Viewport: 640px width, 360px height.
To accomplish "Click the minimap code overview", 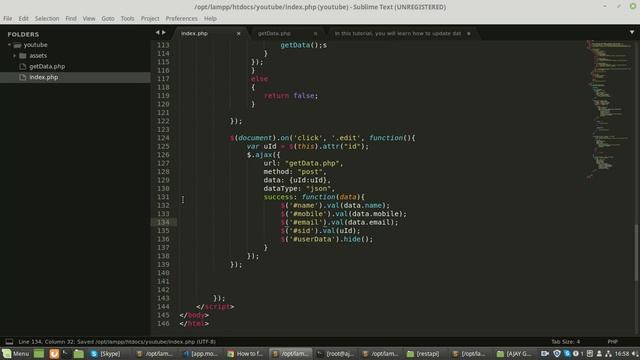I will click(609, 109).
